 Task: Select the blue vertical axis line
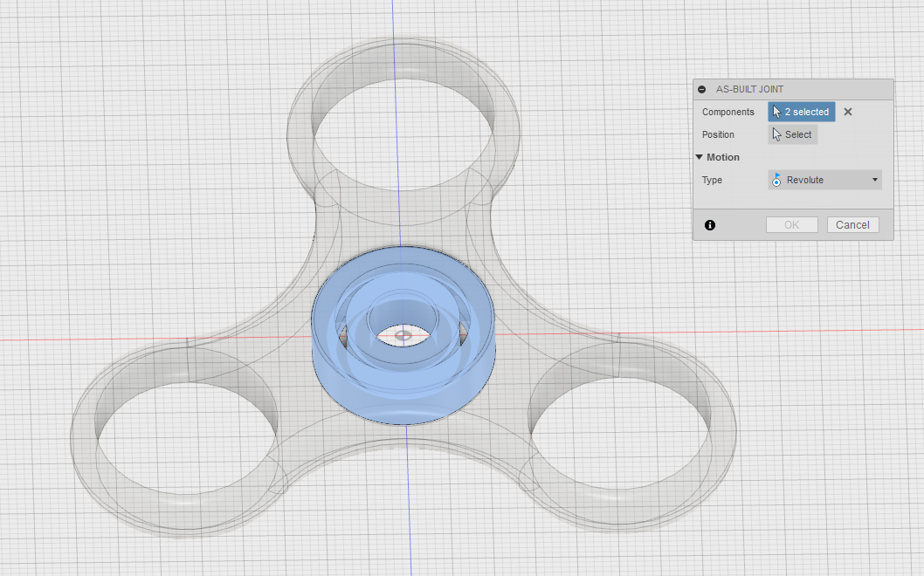(x=396, y=118)
